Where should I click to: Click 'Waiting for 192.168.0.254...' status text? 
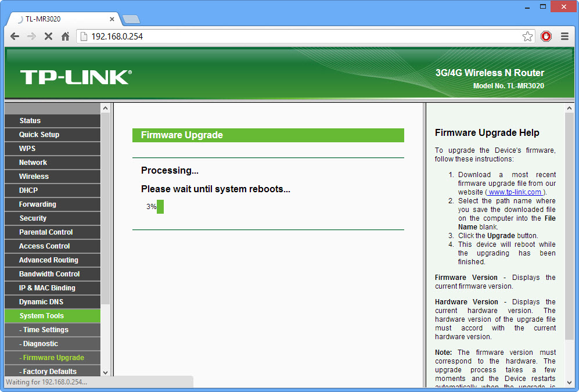pos(46,382)
